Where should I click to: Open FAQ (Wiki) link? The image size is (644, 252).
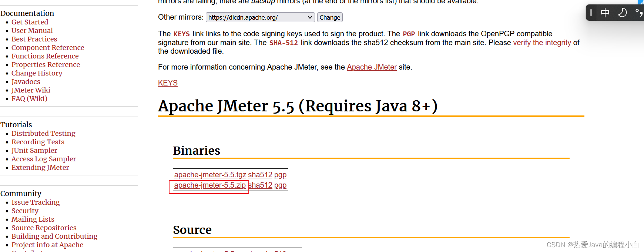[x=29, y=99]
